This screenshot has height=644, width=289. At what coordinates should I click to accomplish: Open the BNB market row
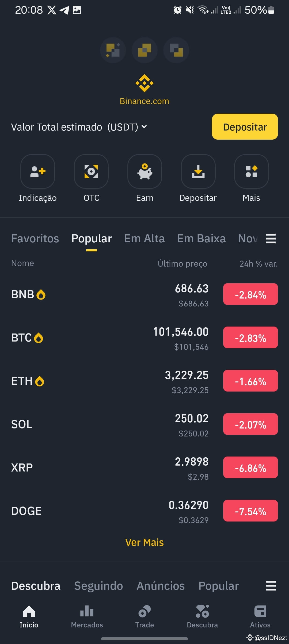tap(144, 294)
